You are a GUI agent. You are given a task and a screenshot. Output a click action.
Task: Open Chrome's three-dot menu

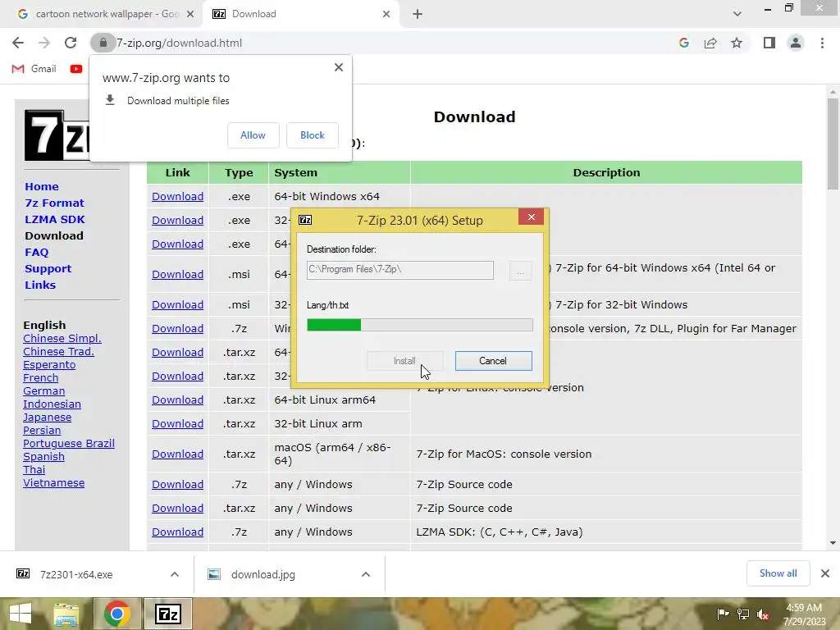(x=822, y=43)
